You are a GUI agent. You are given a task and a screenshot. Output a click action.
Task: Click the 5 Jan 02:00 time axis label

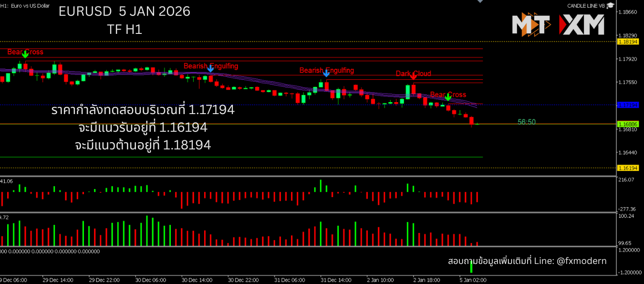[x=473, y=280]
